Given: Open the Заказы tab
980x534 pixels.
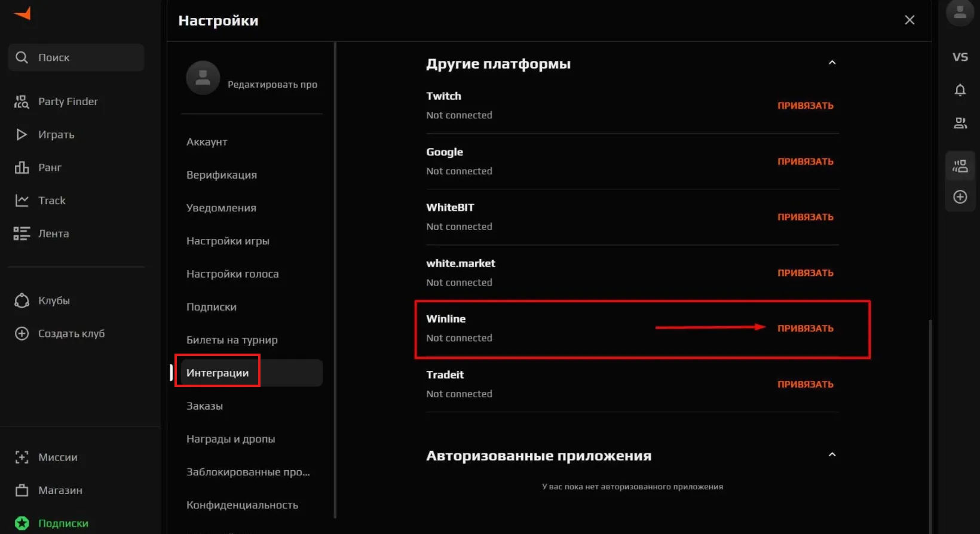Looking at the screenshot, I should [204, 406].
